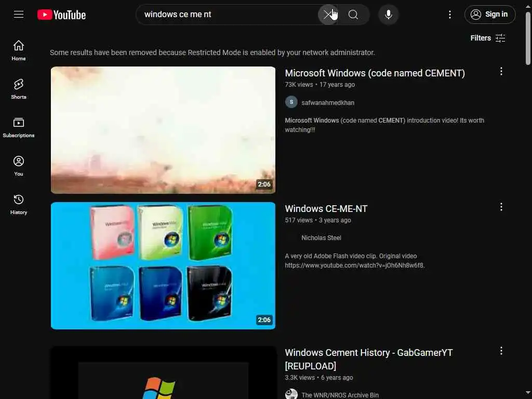Open the search Filters

tap(487, 38)
